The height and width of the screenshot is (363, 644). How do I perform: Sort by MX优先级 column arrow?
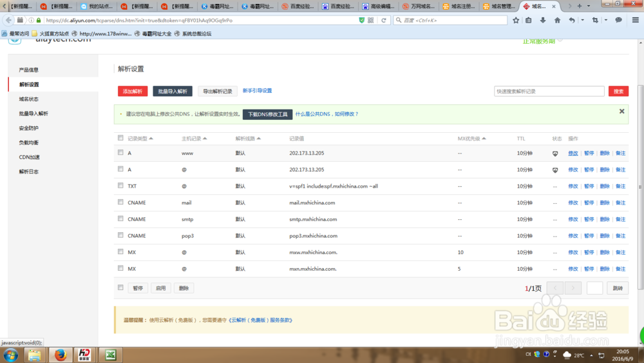tap(484, 139)
